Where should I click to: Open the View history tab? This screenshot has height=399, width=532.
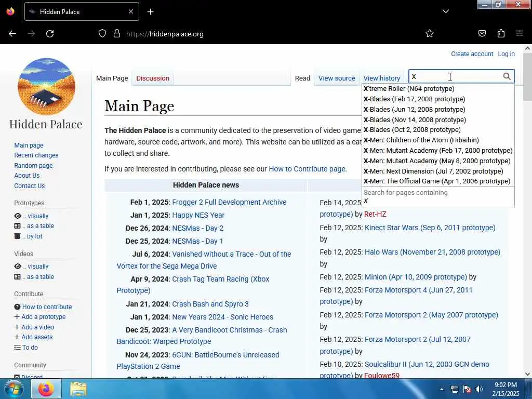pos(382,78)
